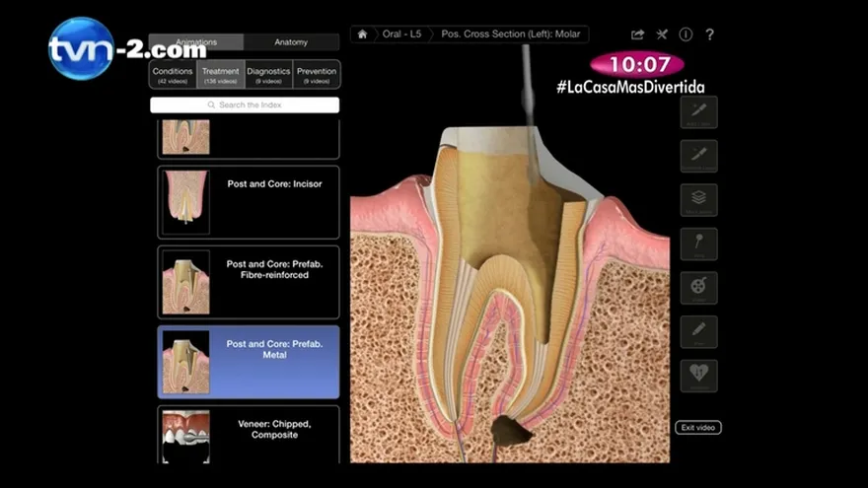The height and width of the screenshot is (488, 868).
Task: Open Post and Core: Prefab. Fibre-reinforced video
Action: 249,282
